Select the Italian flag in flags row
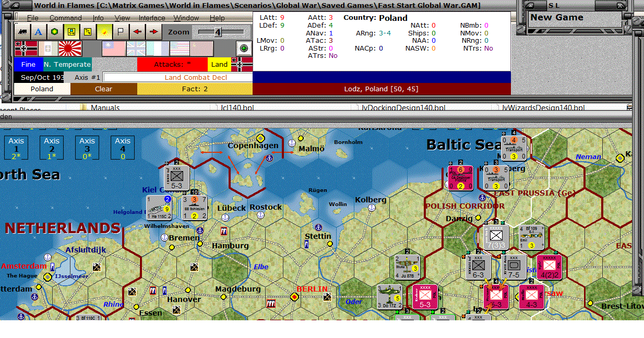Image resolution: width=644 pixels, height=338 pixels. (x=47, y=49)
